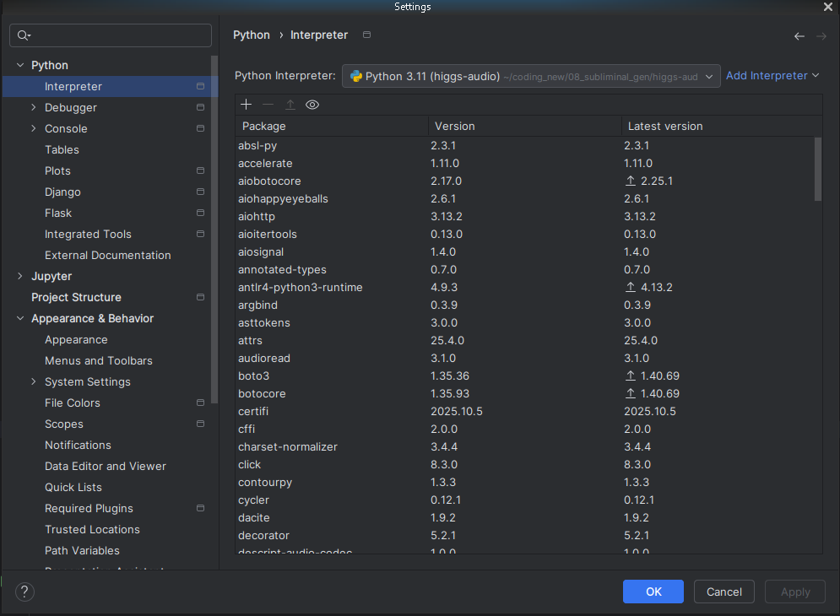Open the Django settings page
840x616 pixels.
(x=62, y=192)
